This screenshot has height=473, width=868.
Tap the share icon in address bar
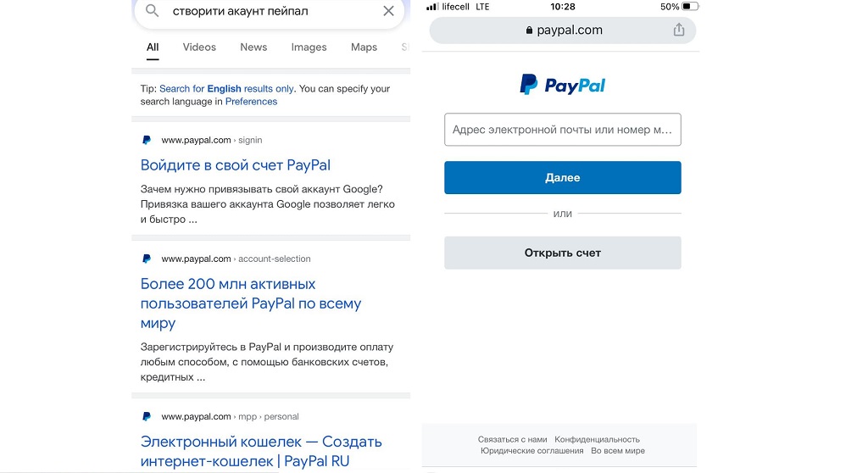(x=679, y=30)
